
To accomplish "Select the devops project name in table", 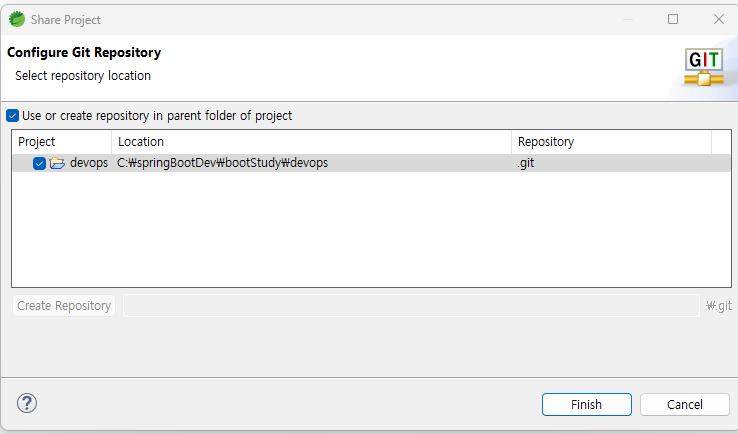I will (89, 163).
